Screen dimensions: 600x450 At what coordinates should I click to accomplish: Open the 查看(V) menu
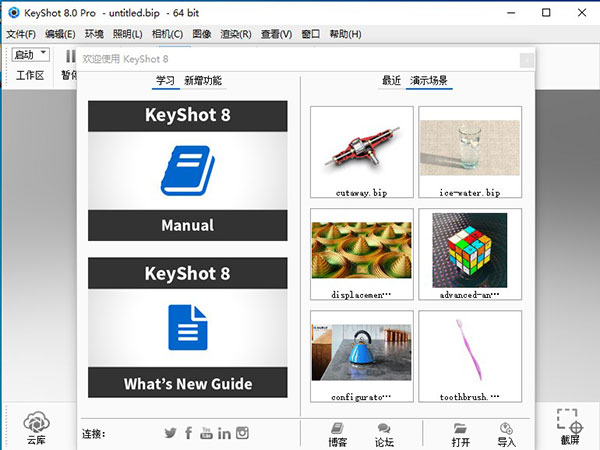click(x=276, y=34)
